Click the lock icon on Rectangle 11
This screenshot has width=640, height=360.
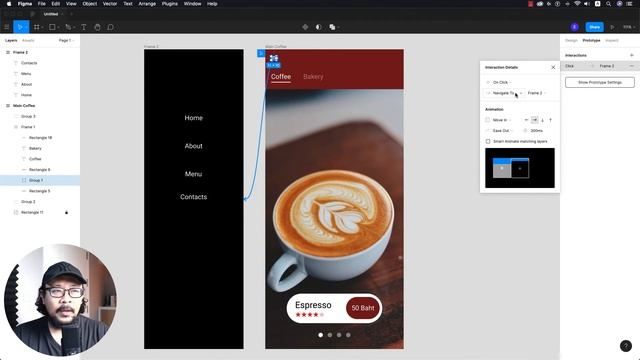click(67, 212)
